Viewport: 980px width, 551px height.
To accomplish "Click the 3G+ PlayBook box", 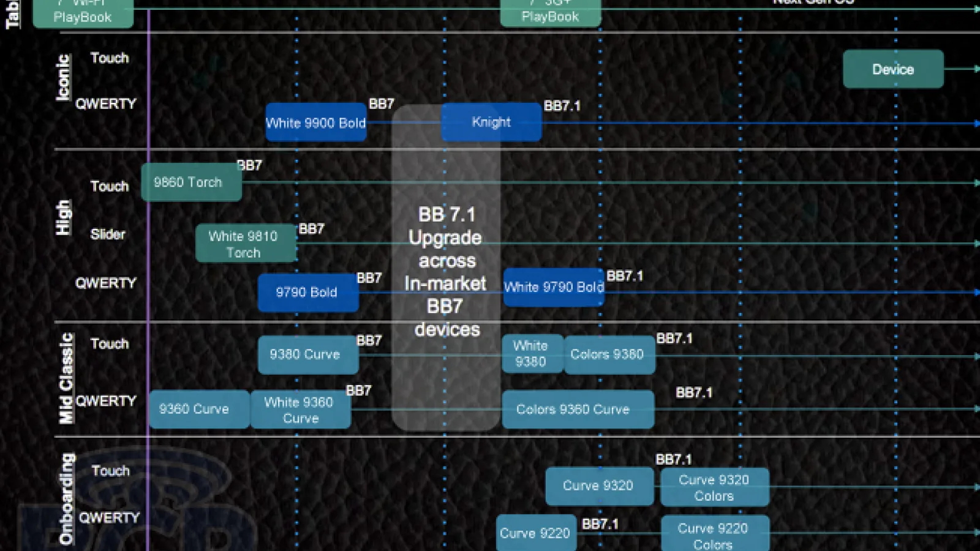I will (550, 13).
